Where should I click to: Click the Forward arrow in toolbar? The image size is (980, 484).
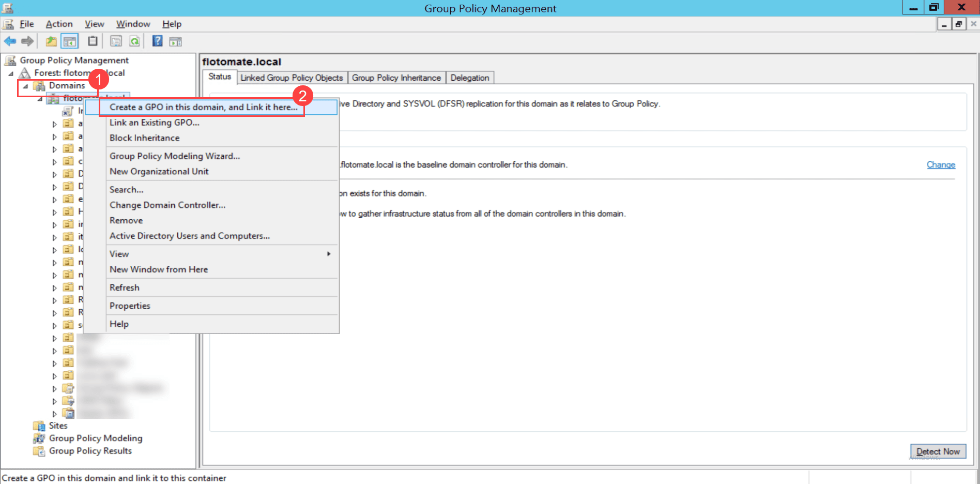27,41
